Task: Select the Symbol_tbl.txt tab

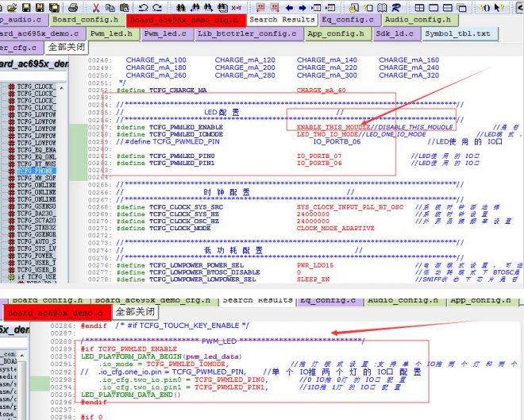Action: coord(457,34)
